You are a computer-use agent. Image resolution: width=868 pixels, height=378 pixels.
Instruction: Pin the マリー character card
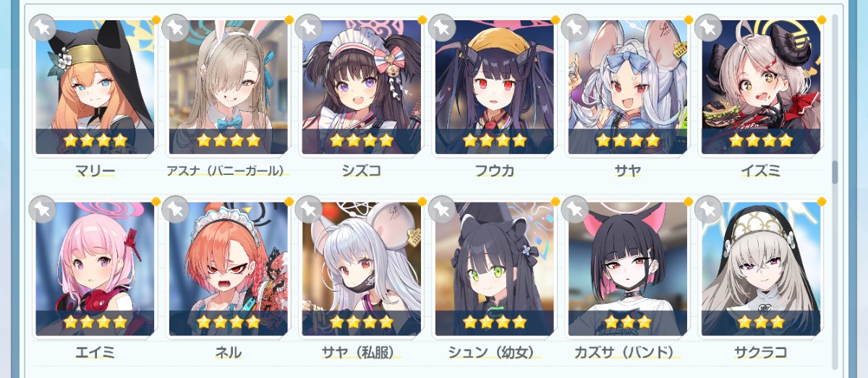42,27
